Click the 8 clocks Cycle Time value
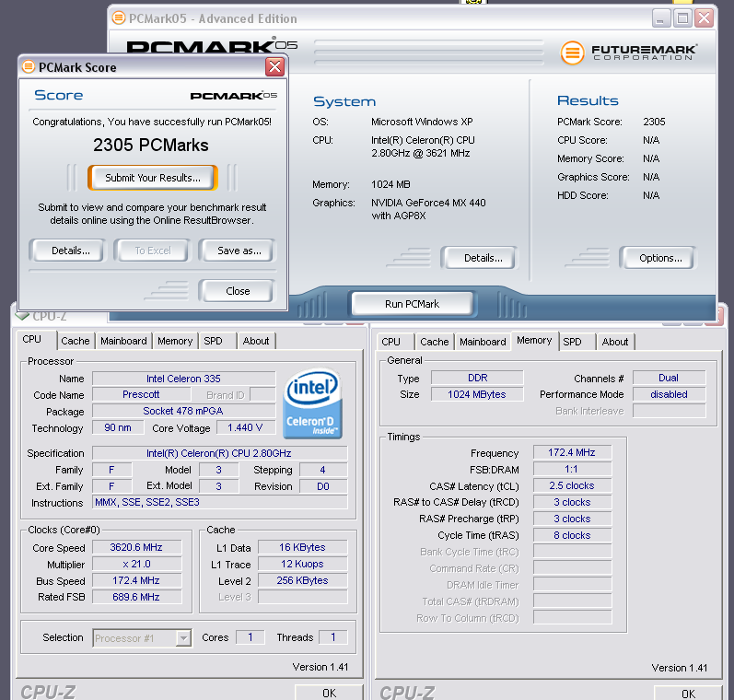Screen dimensions: 734x700 pos(572,535)
